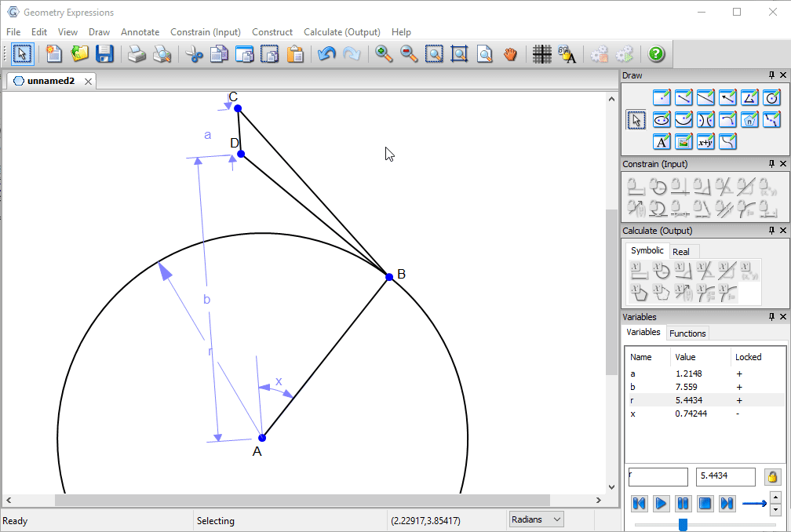Paste from the clipboard icon
This screenshot has width=791, height=532.
click(x=295, y=54)
